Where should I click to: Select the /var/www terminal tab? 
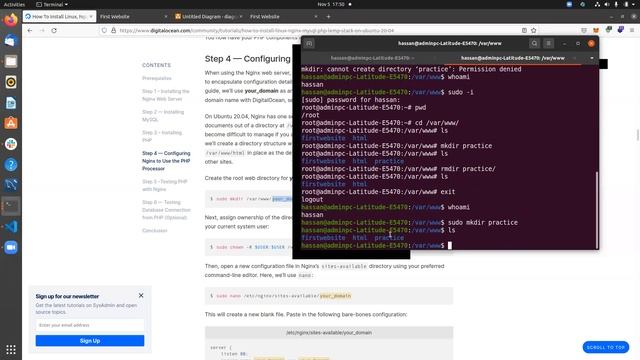[x=513, y=58]
